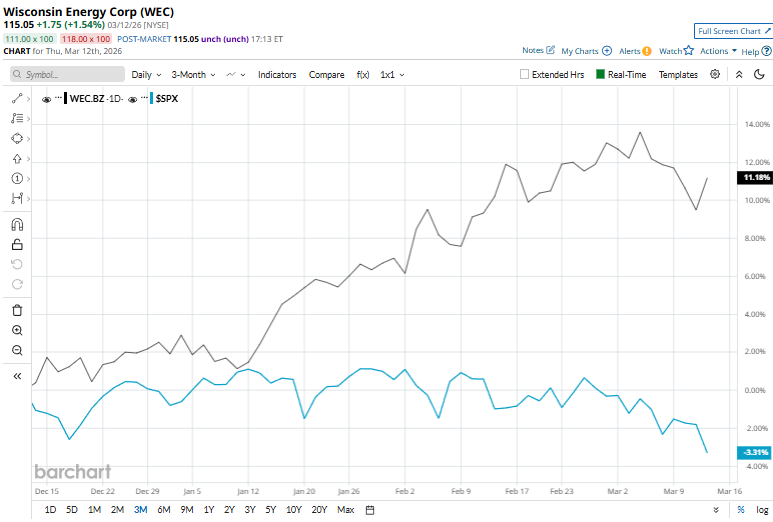Open the calendar date range picker
Viewport: 773px width, 522px height.
pyautogui.click(x=370, y=510)
